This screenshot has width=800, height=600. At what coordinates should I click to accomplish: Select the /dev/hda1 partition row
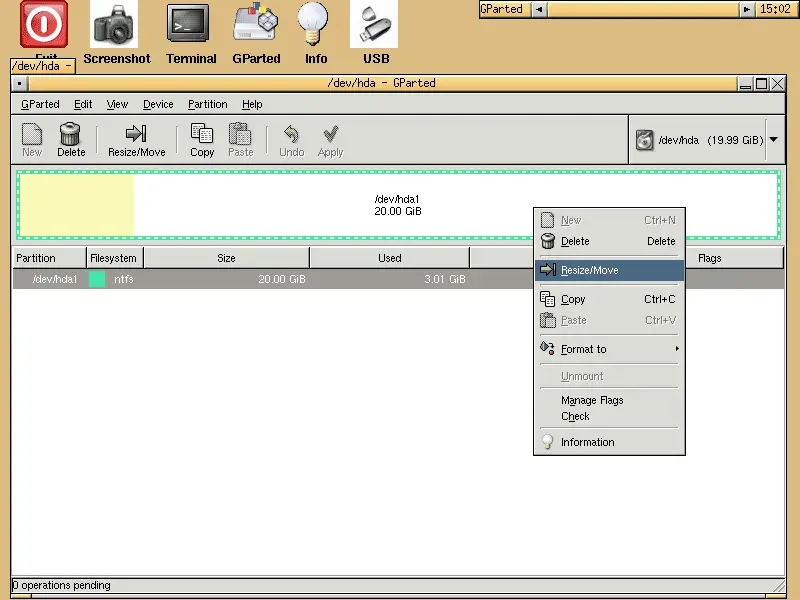click(x=398, y=279)
